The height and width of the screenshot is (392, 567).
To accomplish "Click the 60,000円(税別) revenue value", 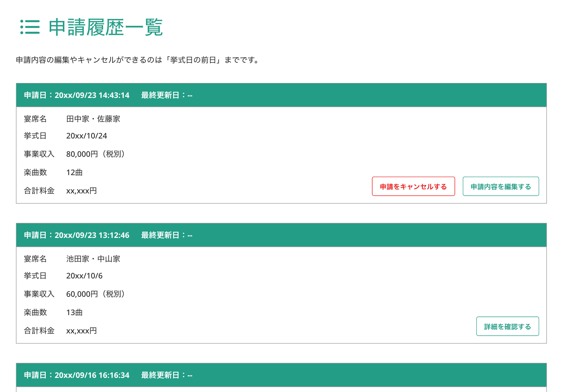I will pyautogui.click(x=95, y=294).
